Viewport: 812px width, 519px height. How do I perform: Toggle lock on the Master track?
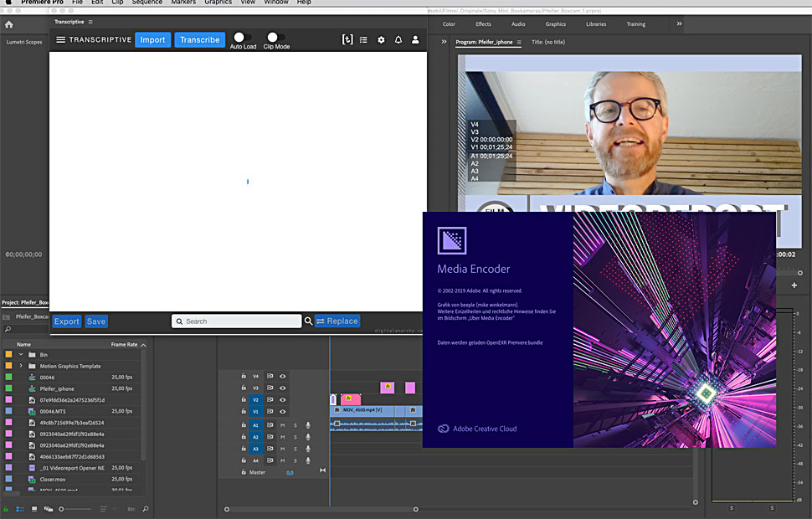tap(244, 472)
